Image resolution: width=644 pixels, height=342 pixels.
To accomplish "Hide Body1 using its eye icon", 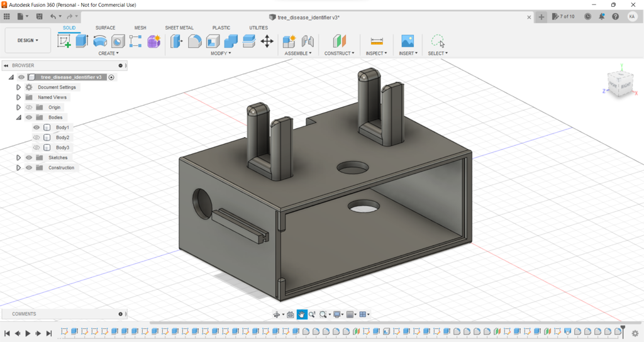I will click(x=36, y=128).
